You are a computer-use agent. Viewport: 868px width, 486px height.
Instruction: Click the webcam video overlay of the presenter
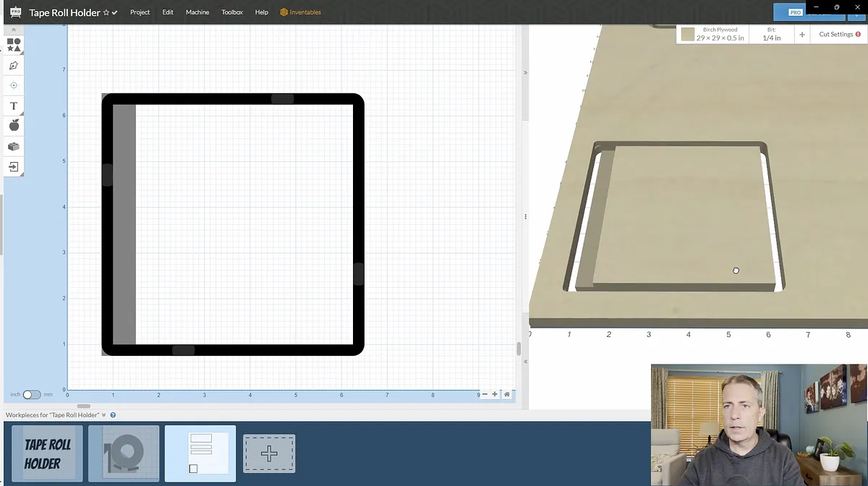(759, 425)
